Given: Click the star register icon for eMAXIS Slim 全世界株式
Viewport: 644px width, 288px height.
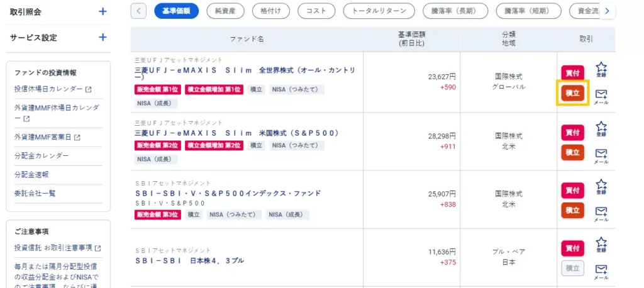Looking at the screenshot, I should click(x=601, y=69).
